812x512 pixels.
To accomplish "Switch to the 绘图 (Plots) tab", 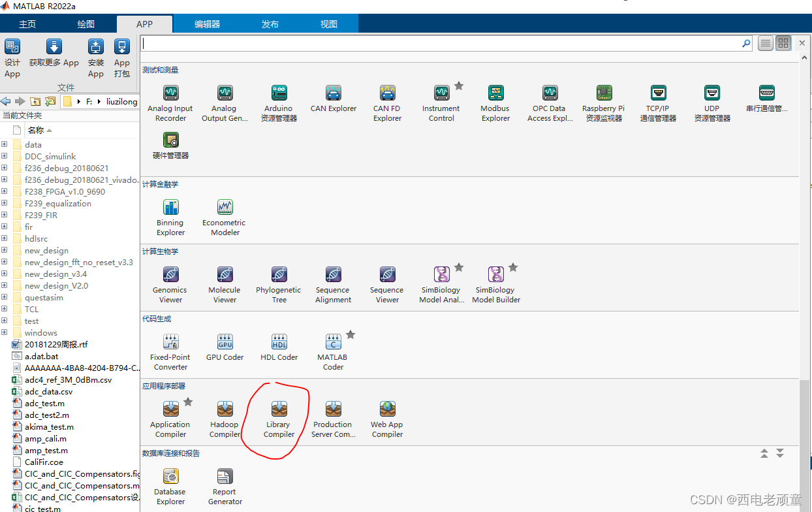I will click(86, 24).
